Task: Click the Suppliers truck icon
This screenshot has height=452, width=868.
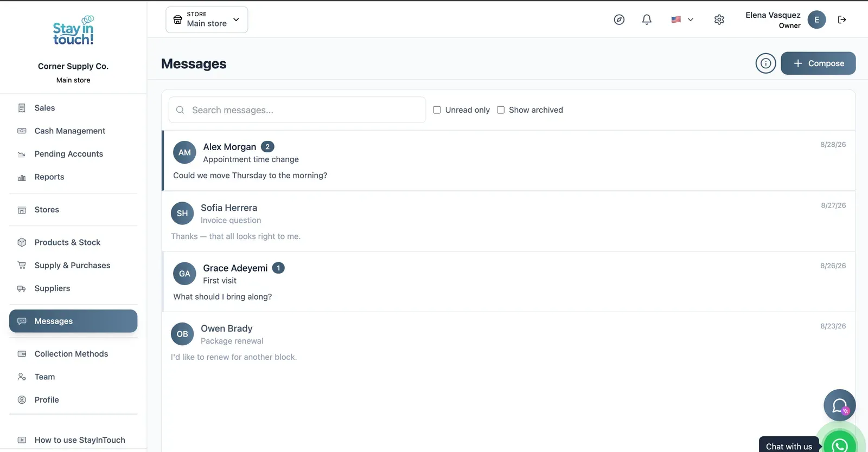Action: click(22, 288)
